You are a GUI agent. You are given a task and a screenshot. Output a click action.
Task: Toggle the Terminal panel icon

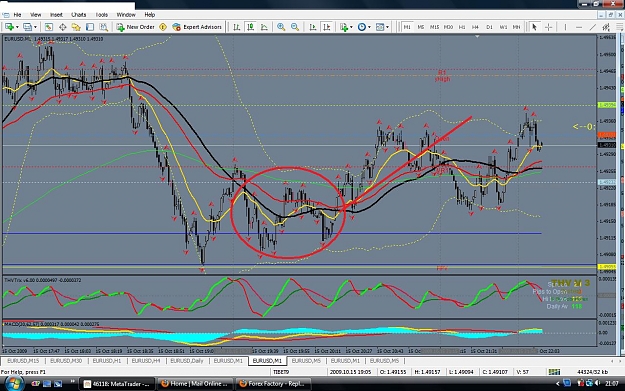tap(90, 27)
